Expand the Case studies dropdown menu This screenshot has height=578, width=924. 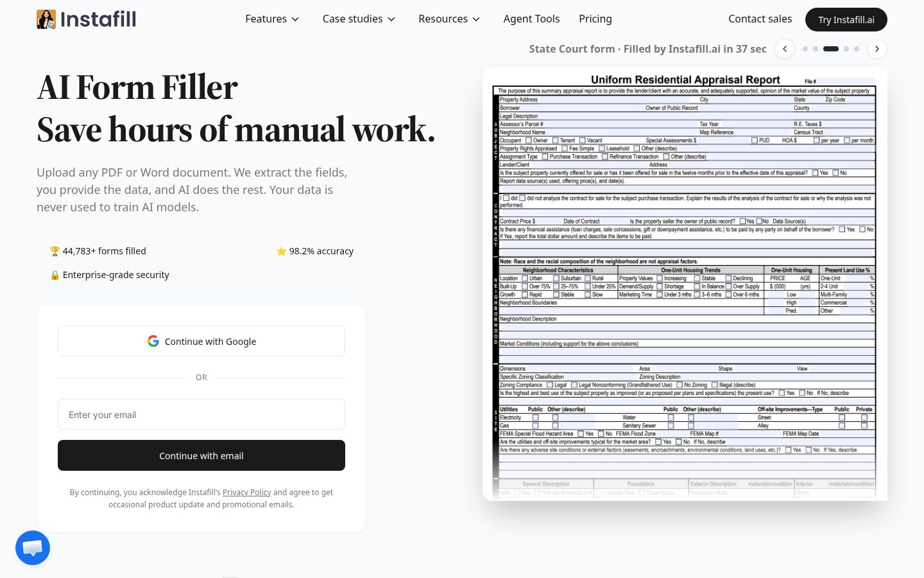click(359, 19)
